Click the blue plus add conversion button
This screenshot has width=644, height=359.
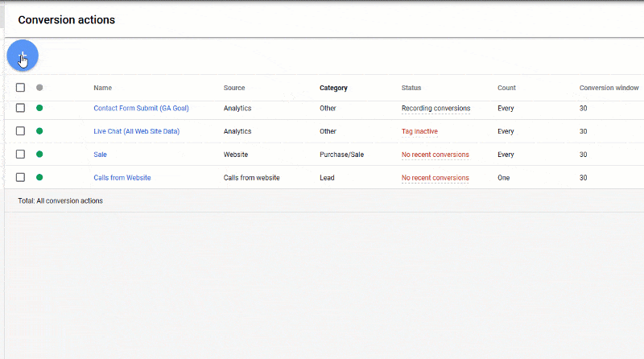(x=23, y=56)
